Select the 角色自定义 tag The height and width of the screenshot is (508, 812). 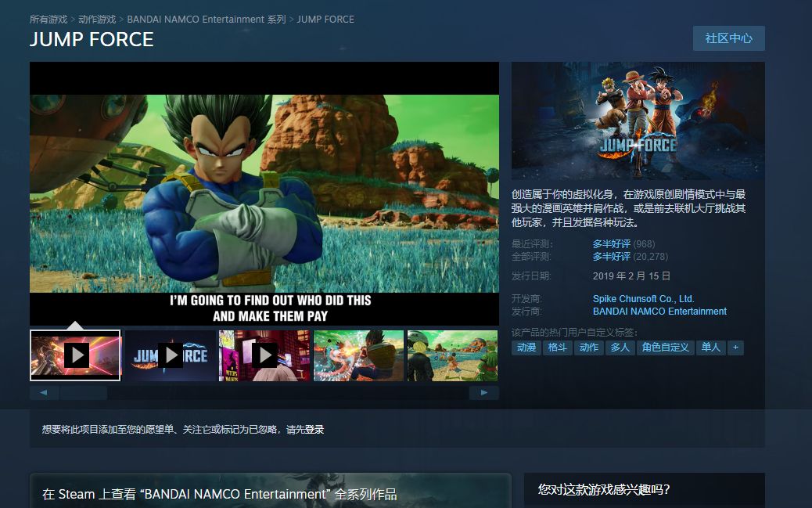tap(665, 348)
